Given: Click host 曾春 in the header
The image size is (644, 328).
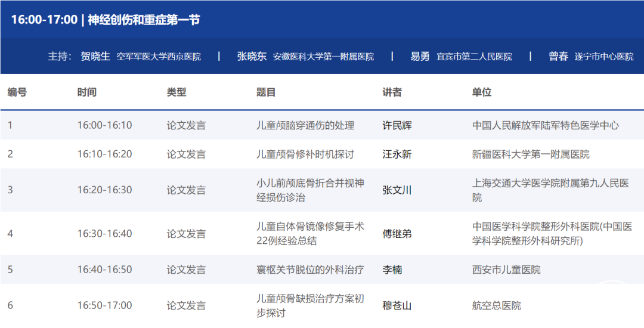Looking at the screenshot, I should coord(558,56).
